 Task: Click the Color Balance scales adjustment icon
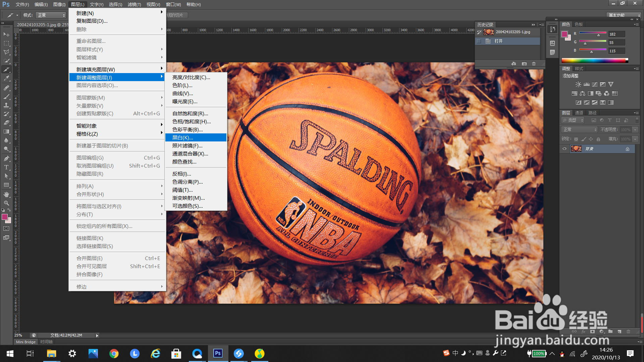click(x=582, y=94)
